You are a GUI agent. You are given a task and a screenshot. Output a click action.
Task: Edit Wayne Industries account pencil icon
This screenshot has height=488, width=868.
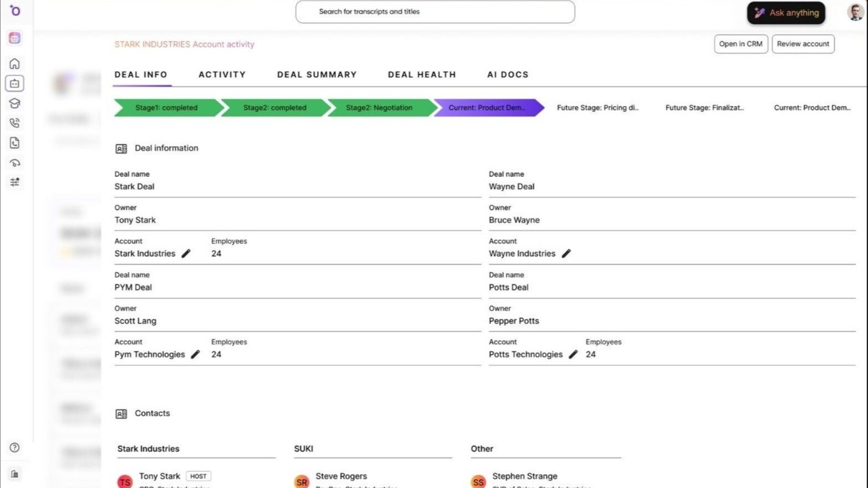pyautogui.click(x=566, y=253)
